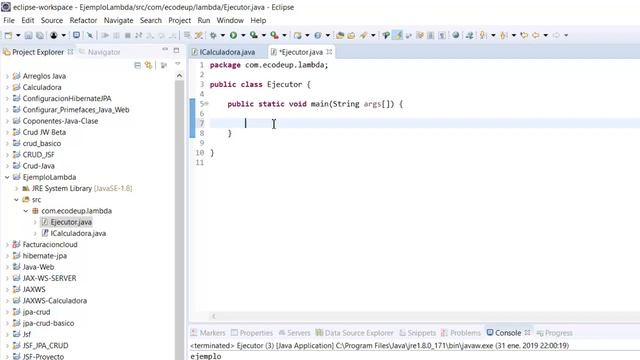Switch to the ICalculadora.java editor tab

point(227,52)
